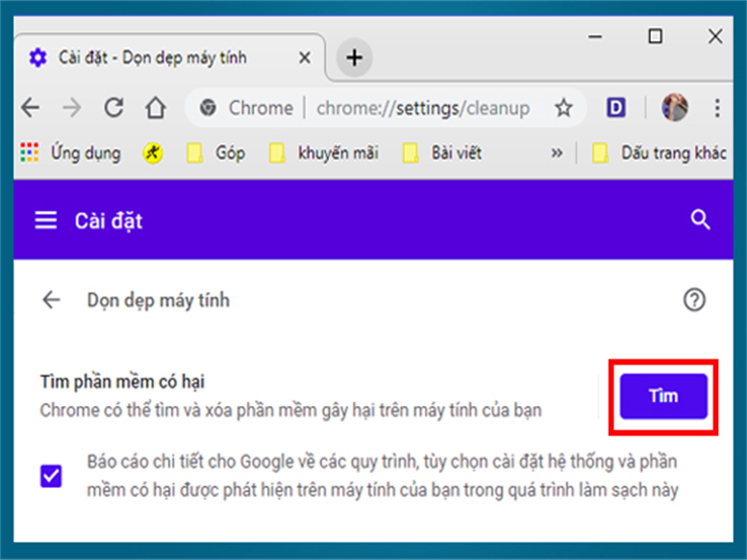Screen dimensions: 747x560
Task: Open the Chrome three-dot menu
Action: (717, 108)
